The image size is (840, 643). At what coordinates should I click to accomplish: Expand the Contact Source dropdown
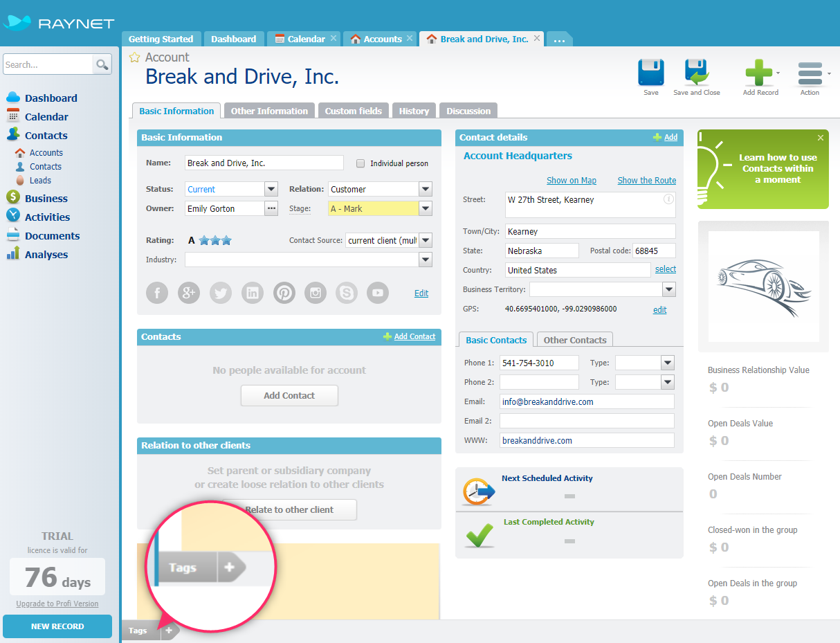tap(426, 240)
